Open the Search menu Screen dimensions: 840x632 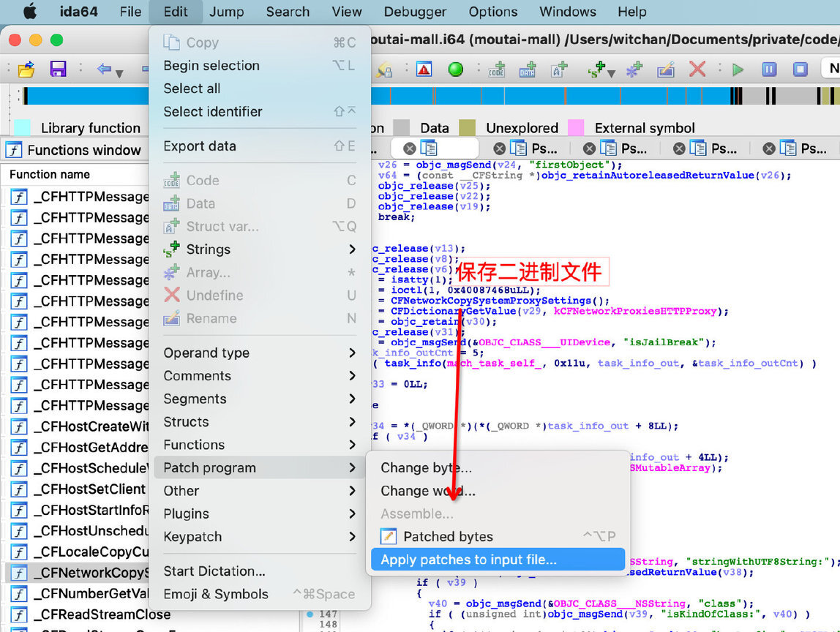click(288, 11)
